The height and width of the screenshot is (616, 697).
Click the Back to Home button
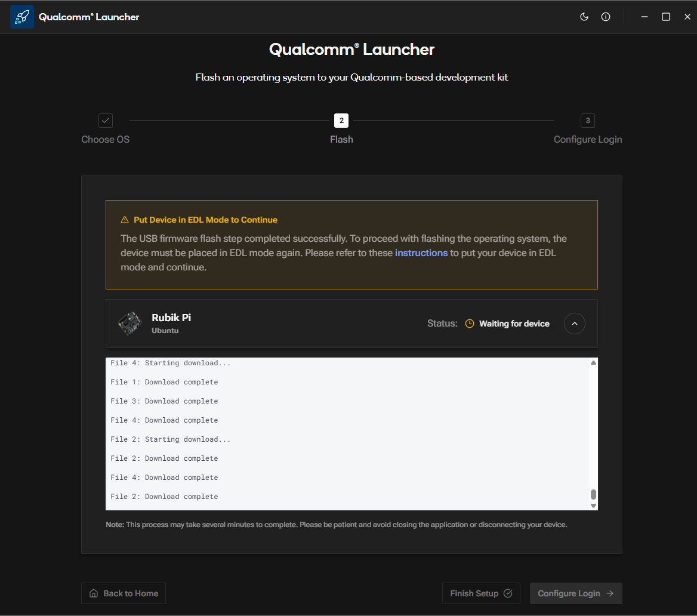click(124, 593)
